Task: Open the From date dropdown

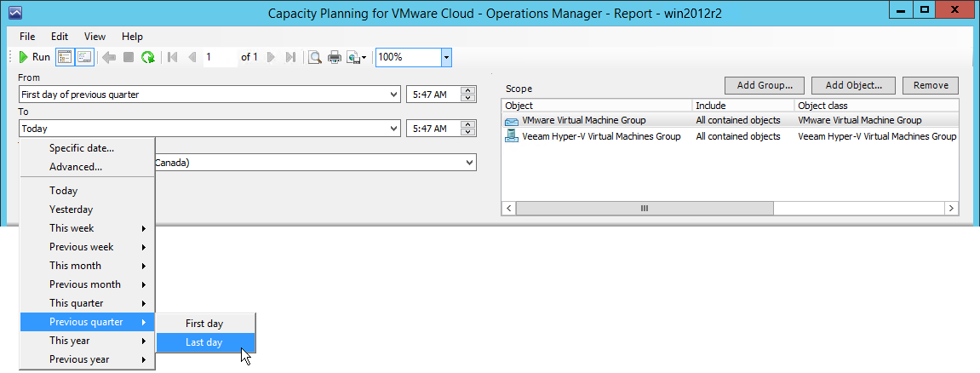Action: click(393, 95)
